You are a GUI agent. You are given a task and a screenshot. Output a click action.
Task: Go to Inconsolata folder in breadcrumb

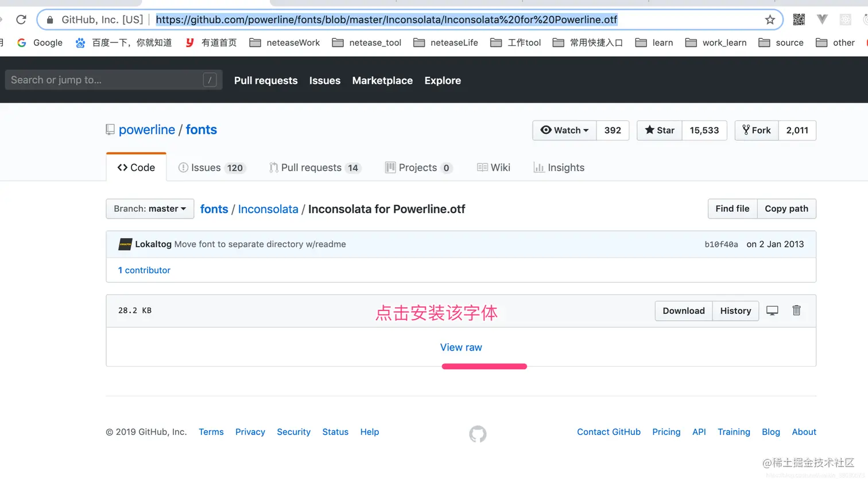point(268,209)
